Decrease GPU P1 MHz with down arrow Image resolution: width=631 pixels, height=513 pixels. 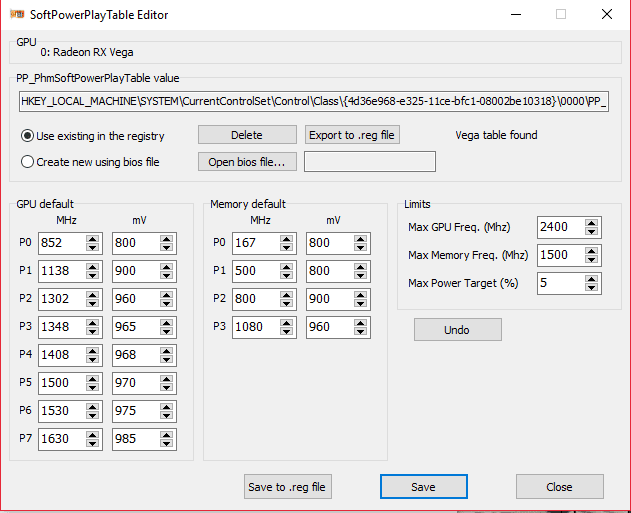(x=93, y=275)
